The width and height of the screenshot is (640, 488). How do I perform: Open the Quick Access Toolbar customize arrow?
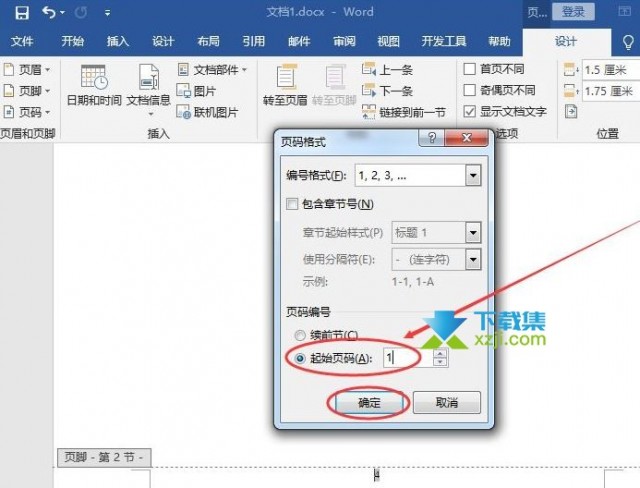pos(107,13)
